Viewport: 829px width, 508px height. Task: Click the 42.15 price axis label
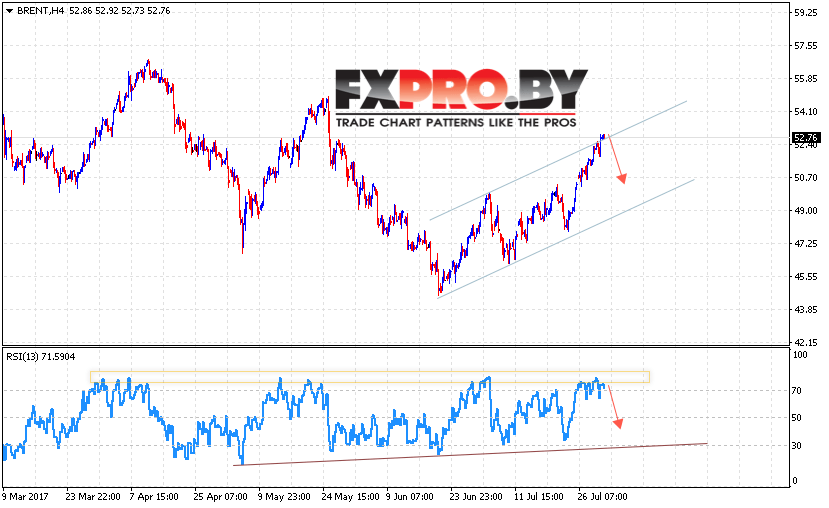[x=806, y=343]
